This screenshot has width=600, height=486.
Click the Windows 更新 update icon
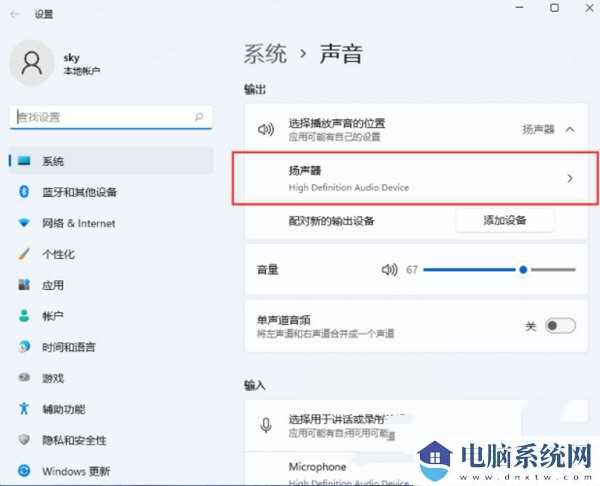point(24,471)
